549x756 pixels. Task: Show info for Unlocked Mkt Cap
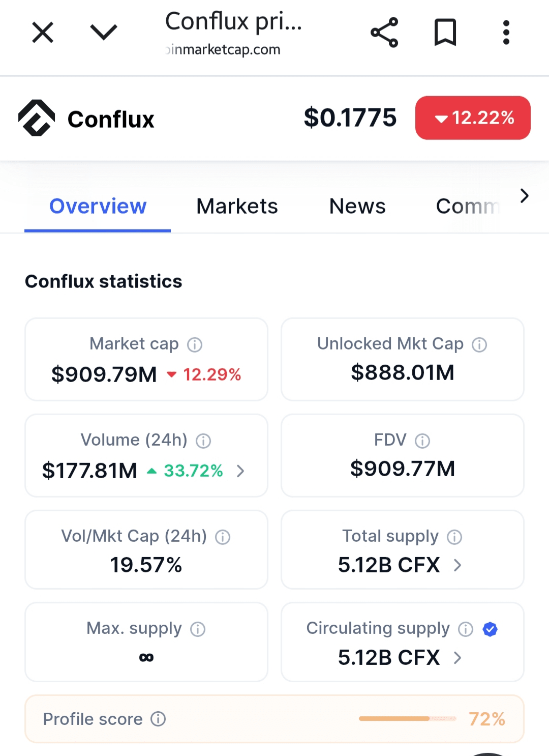pos(479,345)
